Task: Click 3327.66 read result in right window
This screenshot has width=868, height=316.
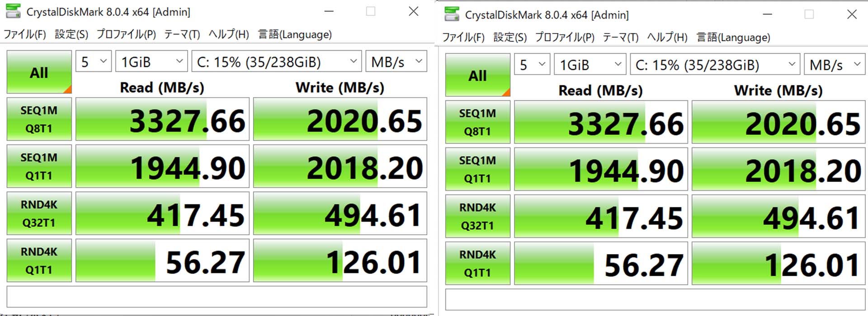Action: 601,122
